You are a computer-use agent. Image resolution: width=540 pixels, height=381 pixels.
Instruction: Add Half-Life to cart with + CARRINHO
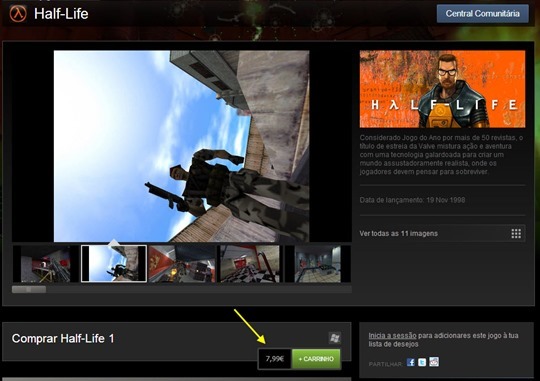[x=316, y=359]
